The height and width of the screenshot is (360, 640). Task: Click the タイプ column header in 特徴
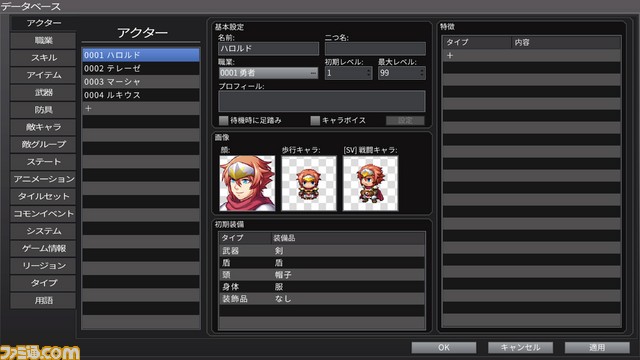point(477,42)
